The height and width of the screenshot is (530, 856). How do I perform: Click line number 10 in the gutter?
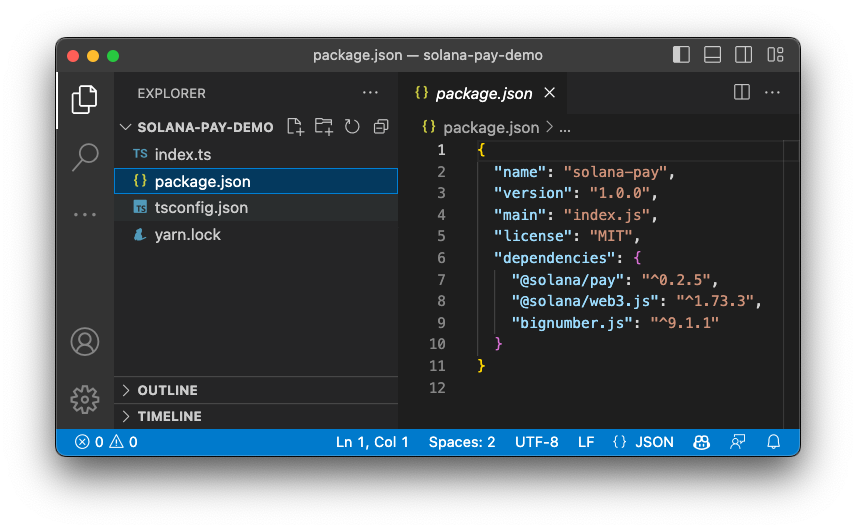tap(437, 344)
